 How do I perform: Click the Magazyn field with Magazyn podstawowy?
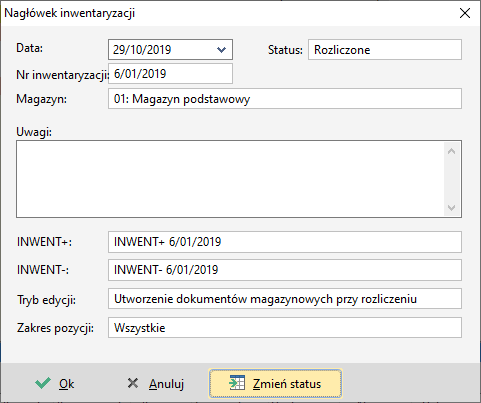(285, 99)
